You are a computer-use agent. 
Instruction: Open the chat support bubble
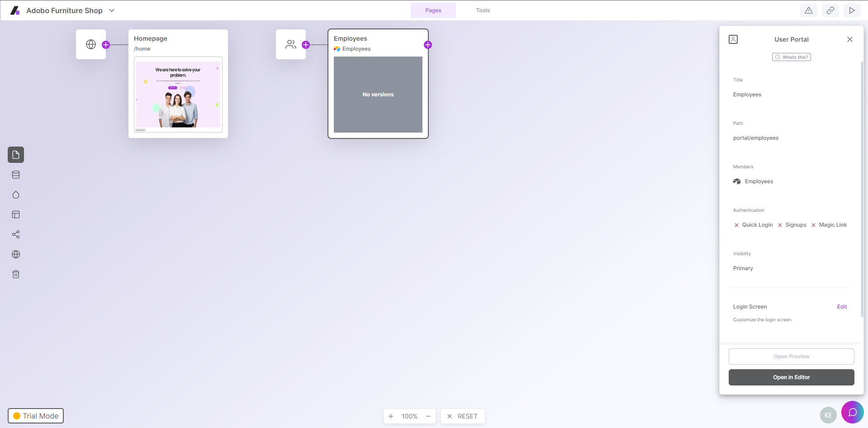click(x=853, y=412)
